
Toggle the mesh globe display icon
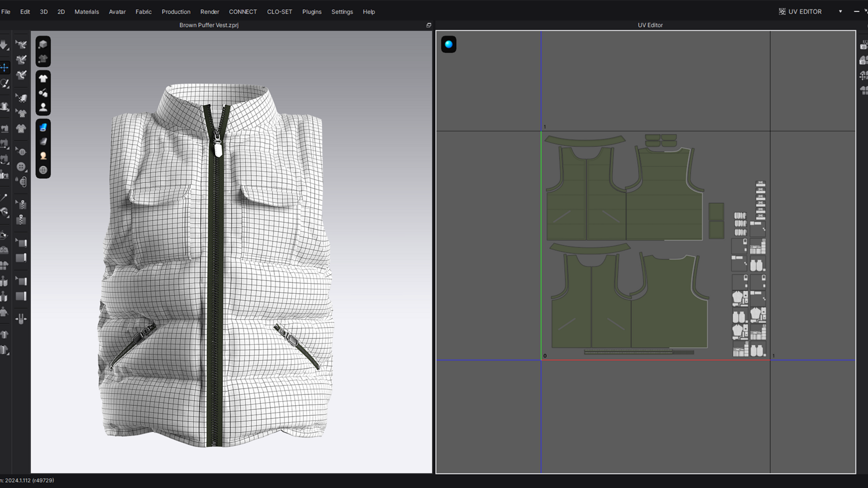tap(43, 170)
